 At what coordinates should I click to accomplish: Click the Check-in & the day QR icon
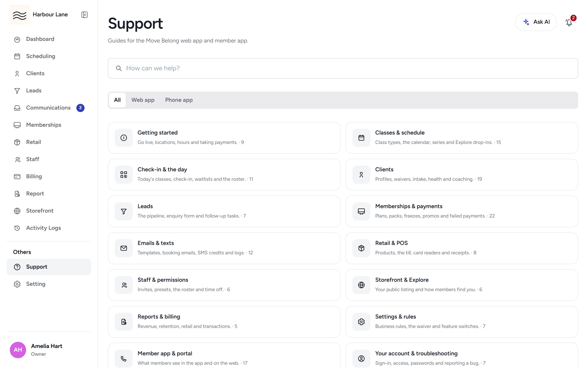124,175
